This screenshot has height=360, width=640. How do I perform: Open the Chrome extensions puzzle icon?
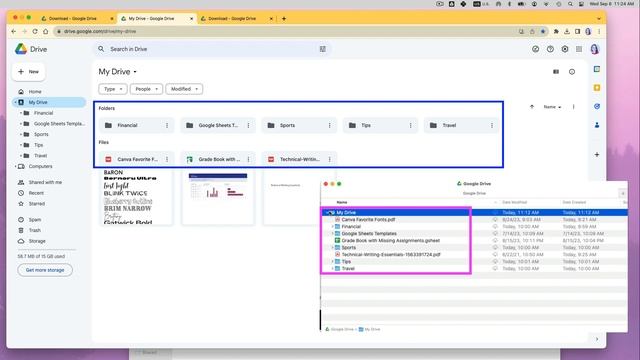(556, 31)
